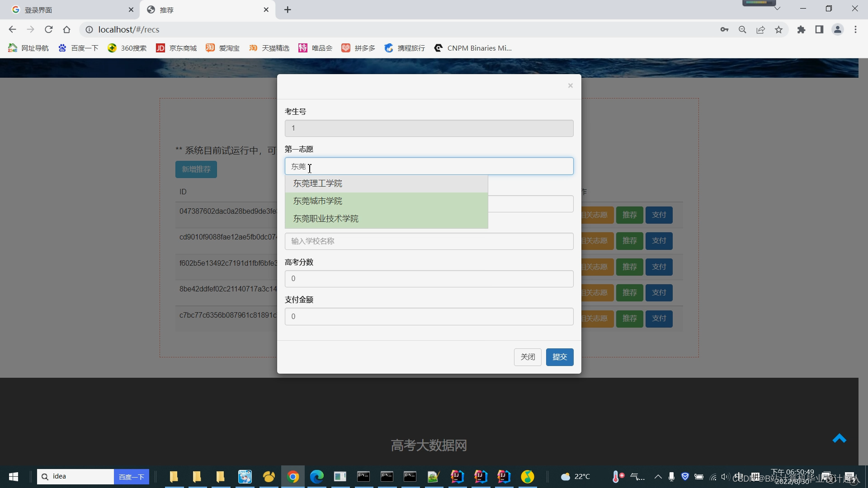Open the browser extensions puzzle icon

(x=801, y=29)
